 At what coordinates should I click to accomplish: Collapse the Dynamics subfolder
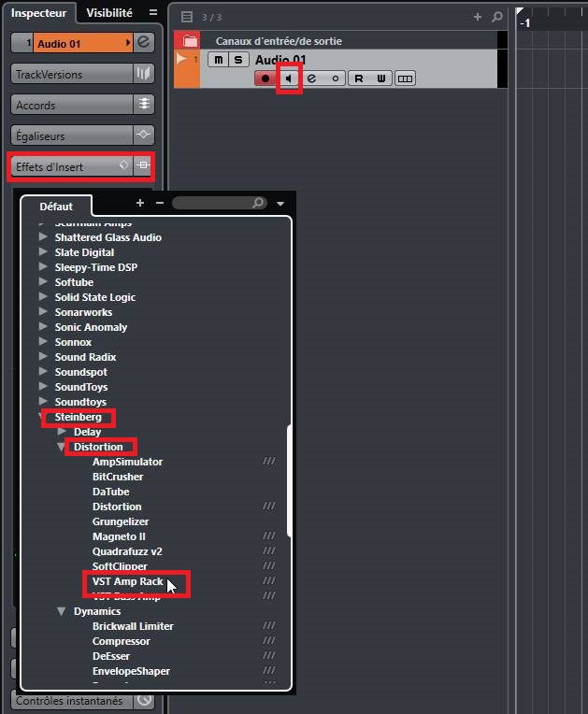[x=61, y=611]
